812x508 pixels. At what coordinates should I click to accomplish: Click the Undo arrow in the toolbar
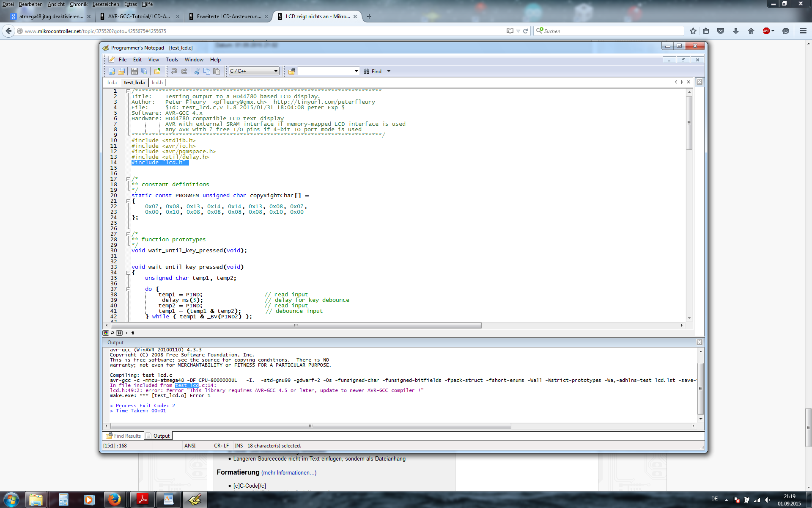[174, 71]
